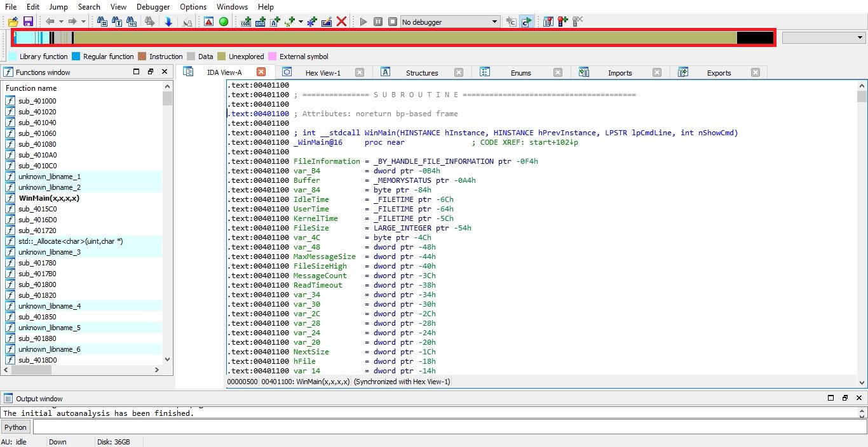Image resolution: width=868 pixels, height=447 pixels.
Task: Close the Functions window panel
Action: 165,72
